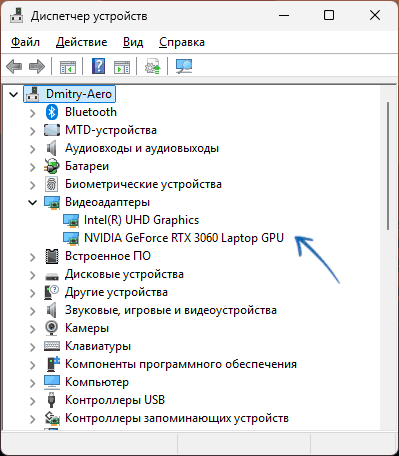Expand the Контроллеры USB category
The height and width of the screenshot is (456, 399).
[32, 401]
